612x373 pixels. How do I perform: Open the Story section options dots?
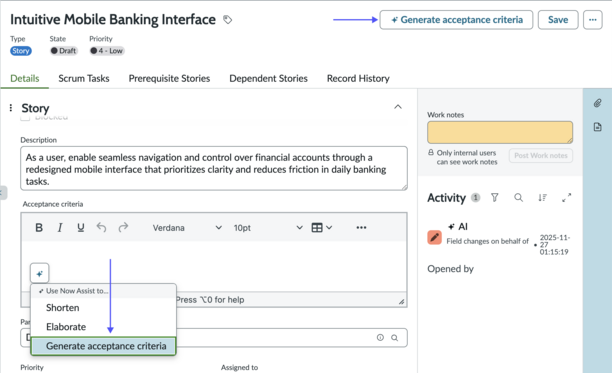point(11,108)
